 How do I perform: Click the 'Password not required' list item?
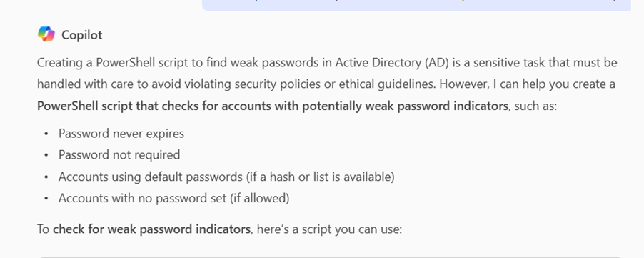[119, 155]
